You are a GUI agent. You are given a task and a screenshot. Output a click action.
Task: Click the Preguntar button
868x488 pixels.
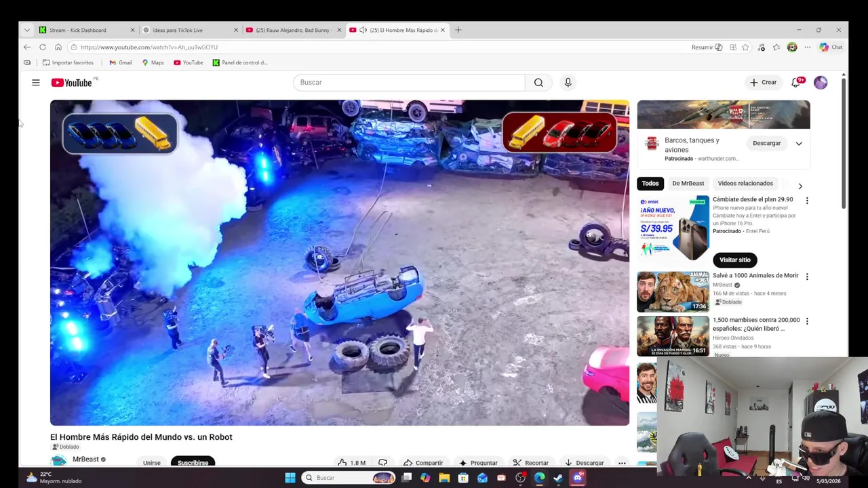point(478,462)
